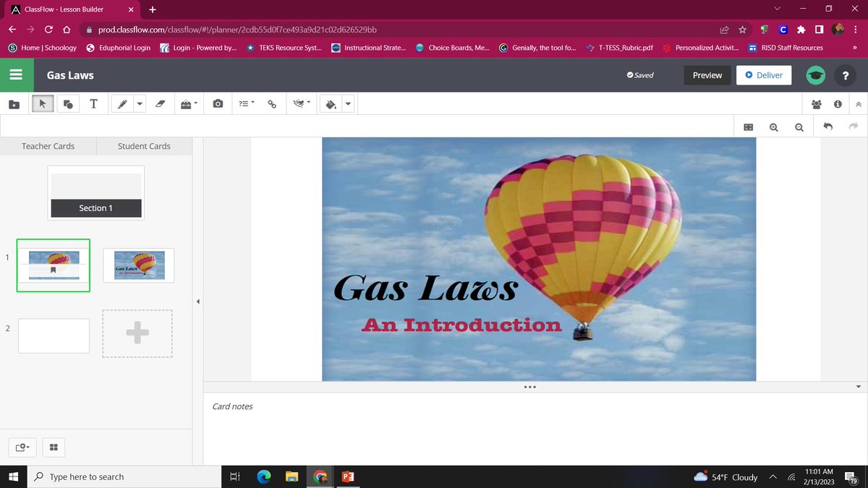Open RISD Staff Resources bookmark

tap(786, 48)
